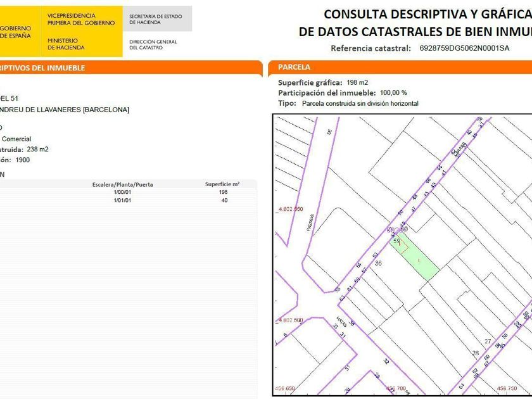
Task: Click the '198' value in the surface column
Action: pyautogui.click(x=223, y=192)
